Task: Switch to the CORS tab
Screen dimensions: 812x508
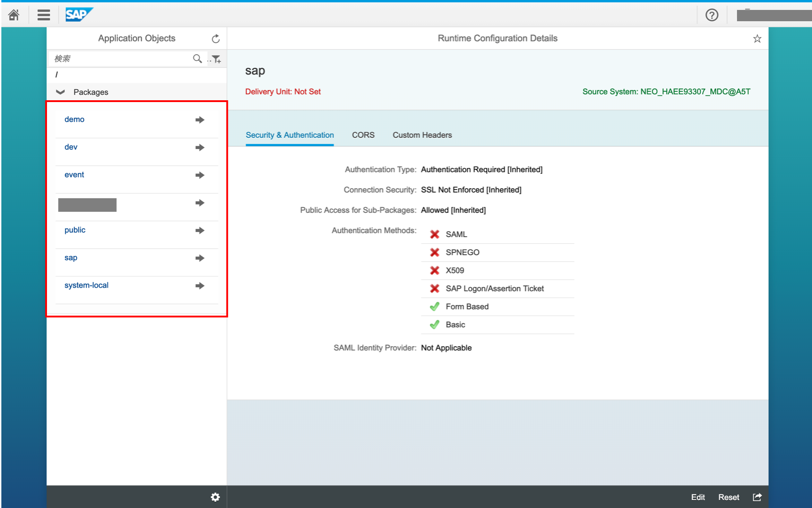Action: point(363,135)
